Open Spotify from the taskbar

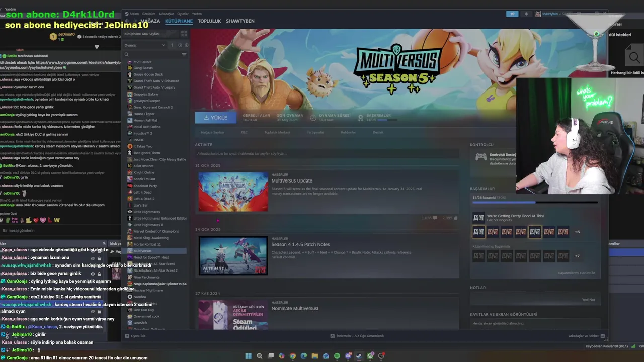[x=337, y=356]
